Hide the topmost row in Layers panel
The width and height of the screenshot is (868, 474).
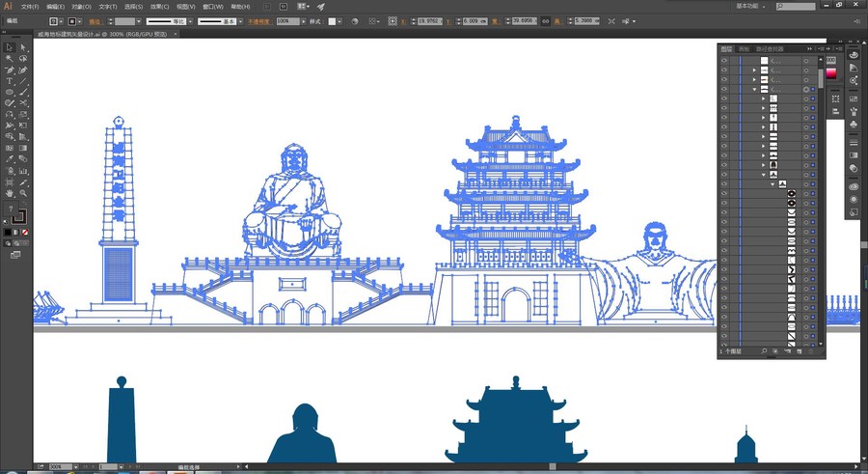724,61
